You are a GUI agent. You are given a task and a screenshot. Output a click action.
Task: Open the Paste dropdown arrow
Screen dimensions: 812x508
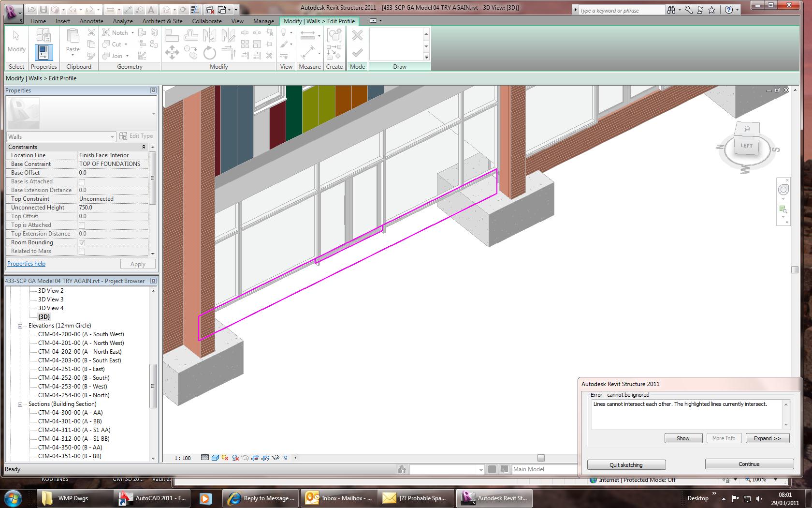pyautogui.click(x=73, y=55)
